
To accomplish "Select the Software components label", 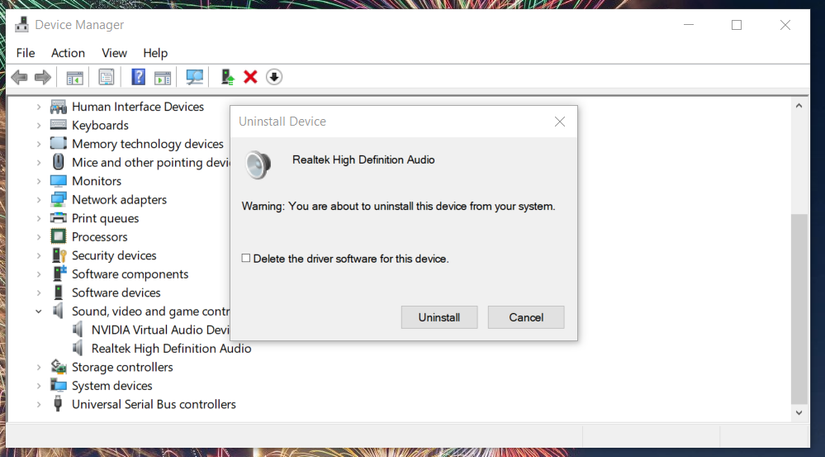I will pyautogui.click(x=130, y=274).
